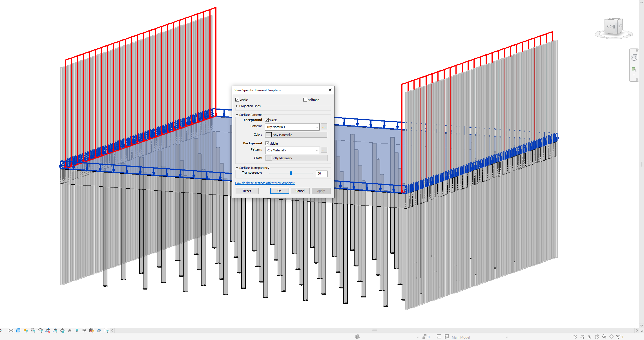Open Temporary Hide/Isolate glasses icon
644x340 pixels.
point(69,330)
